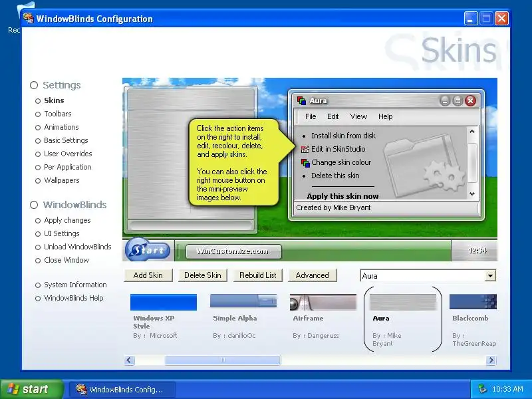Viewport: 532px width, 399px height.
Task: Open the File menu in Aura preview
Action: [311, 116]
